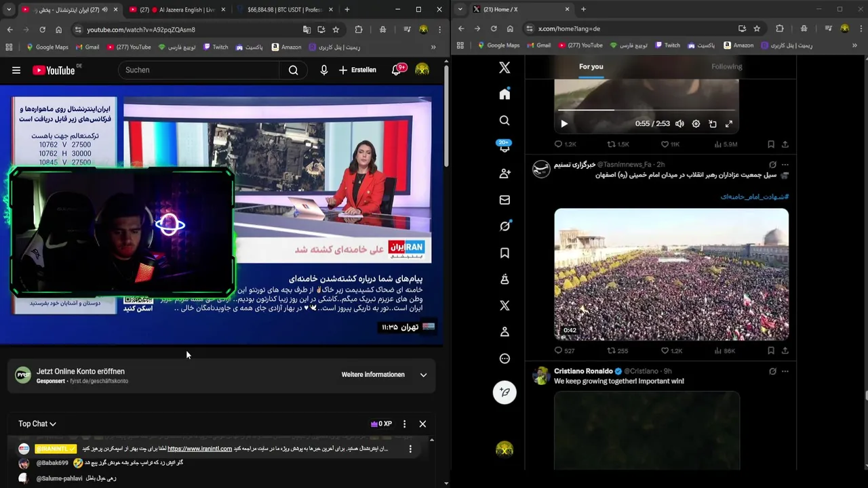Open the live chat three-dot options menu
This screenshot has height=488, width=868.
(x=404, y=424)
